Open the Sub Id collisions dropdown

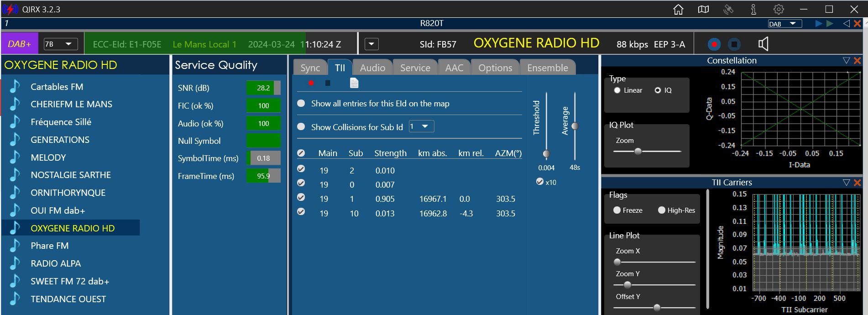coord(421,126)
